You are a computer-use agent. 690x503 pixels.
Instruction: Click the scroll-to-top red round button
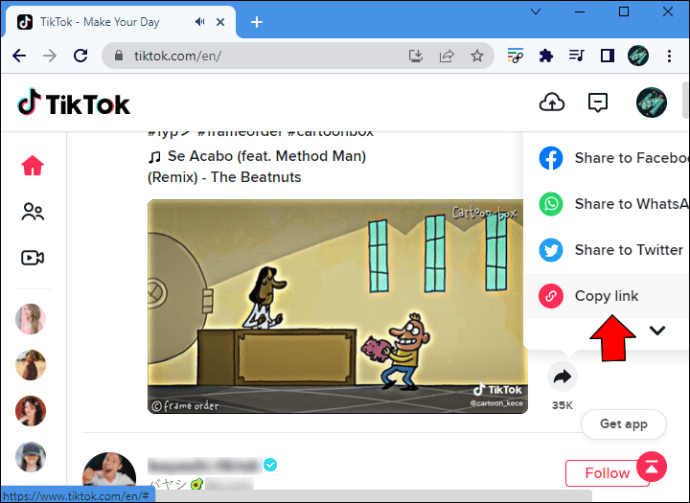pos(652,465)
